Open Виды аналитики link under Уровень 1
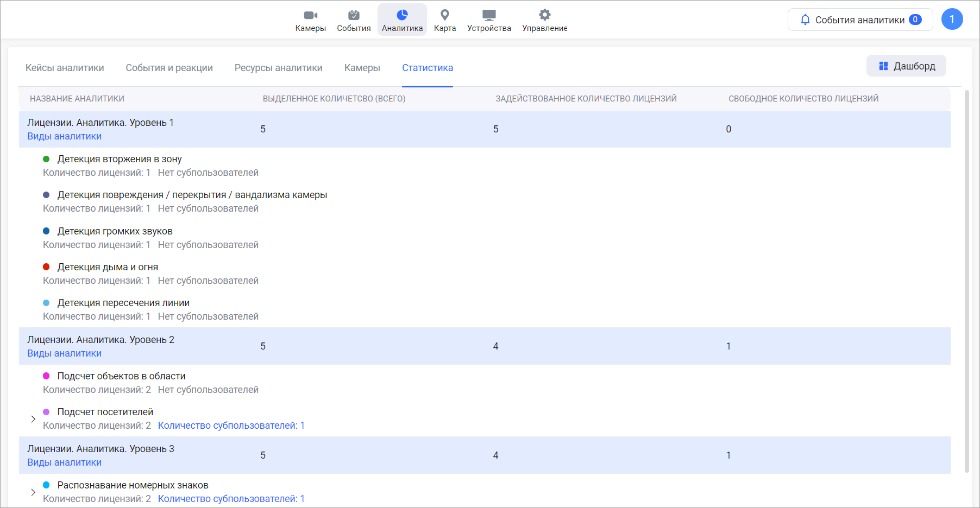Image resolution: width=980 pixels, height=508 pixels. [64, 136]
